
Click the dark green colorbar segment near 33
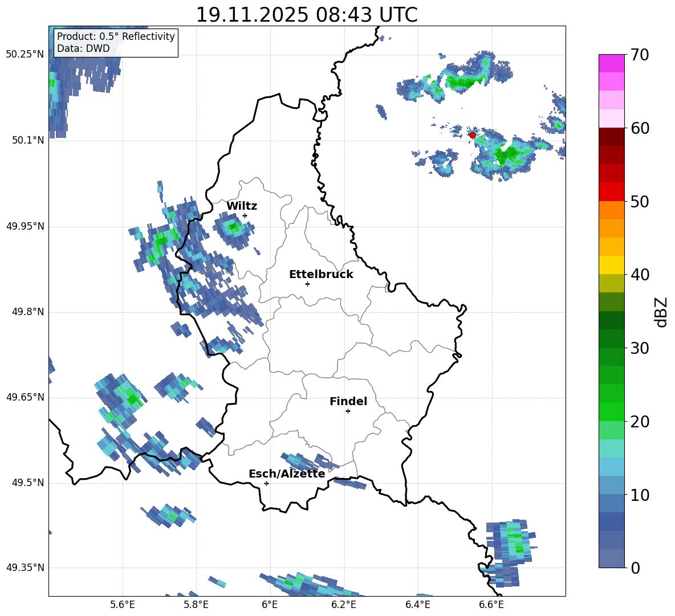click(x=611, y=320)
